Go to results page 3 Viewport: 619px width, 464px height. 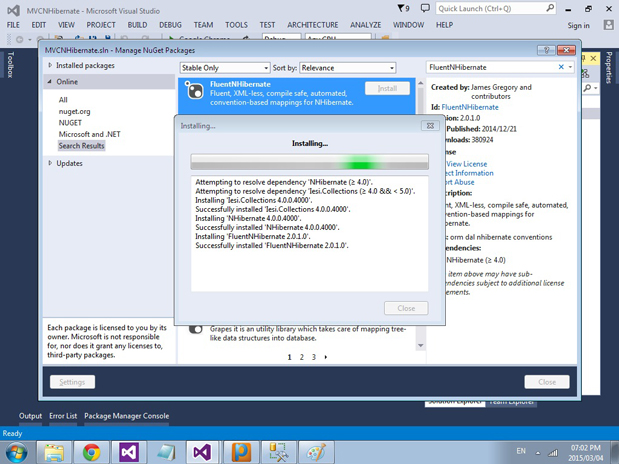(x=314, y=357)
